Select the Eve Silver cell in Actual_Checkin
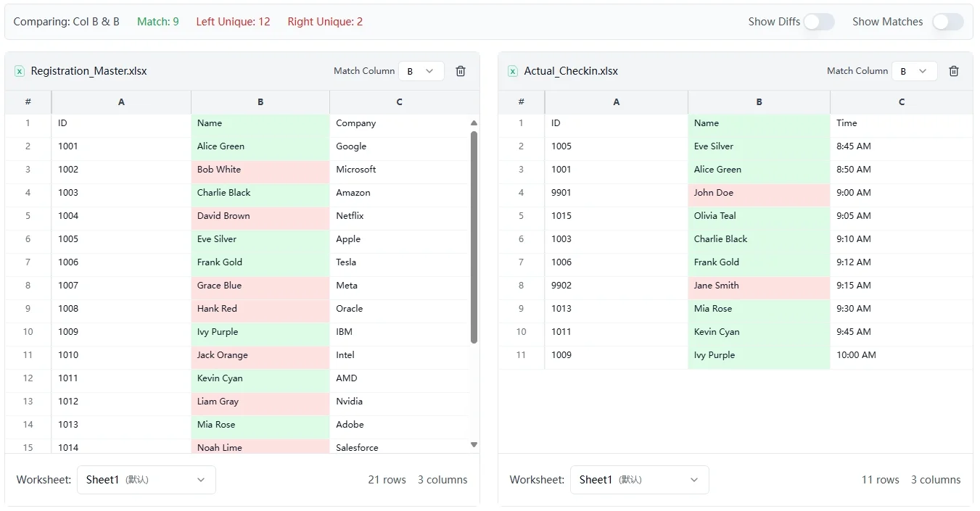The width and height of the screenshot is (980, 511). tap(758, 146)
